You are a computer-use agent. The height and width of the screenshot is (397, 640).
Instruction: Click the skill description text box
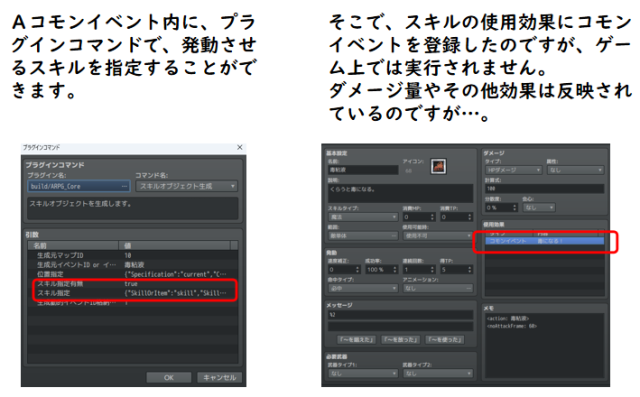tap(400, 193)
